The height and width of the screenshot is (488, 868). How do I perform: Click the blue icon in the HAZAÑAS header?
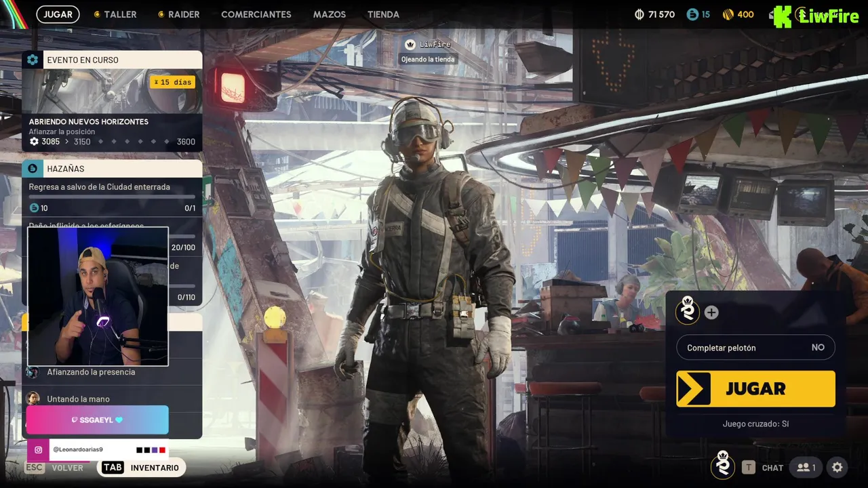coord(33,168)
